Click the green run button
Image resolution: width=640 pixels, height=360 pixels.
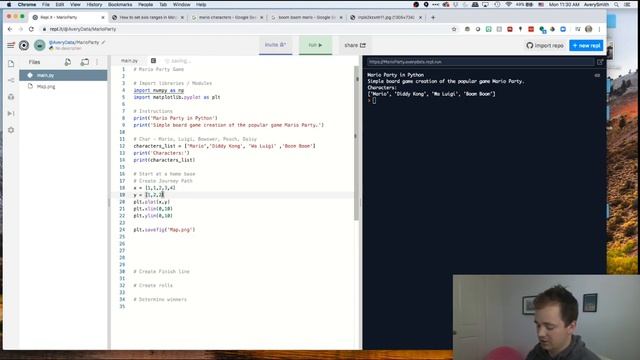click(x=315, y=45)
